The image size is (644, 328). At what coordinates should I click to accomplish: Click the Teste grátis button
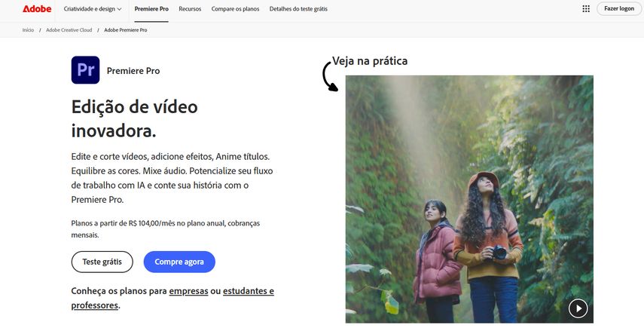coord(102,262)
